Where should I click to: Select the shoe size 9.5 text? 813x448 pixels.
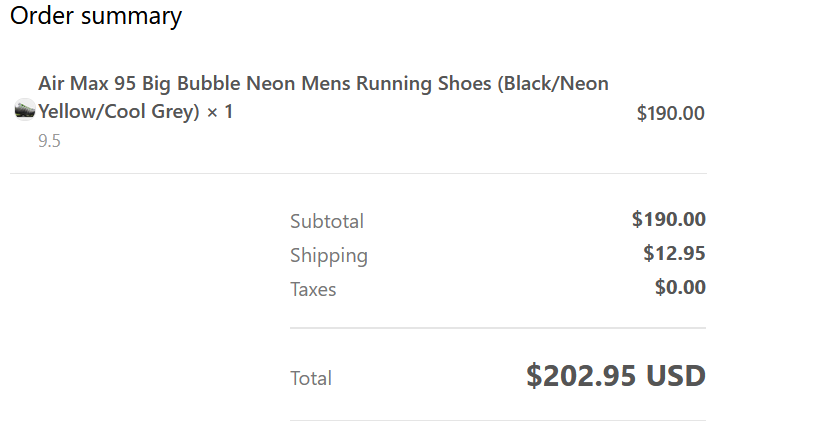[50, 141]
